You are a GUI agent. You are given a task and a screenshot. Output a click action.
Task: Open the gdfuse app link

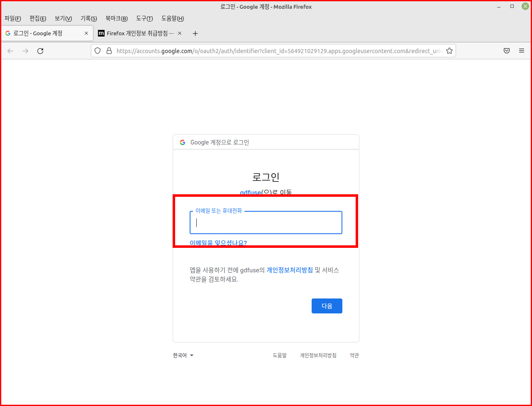pyautogui.click(x=250, y=193)
